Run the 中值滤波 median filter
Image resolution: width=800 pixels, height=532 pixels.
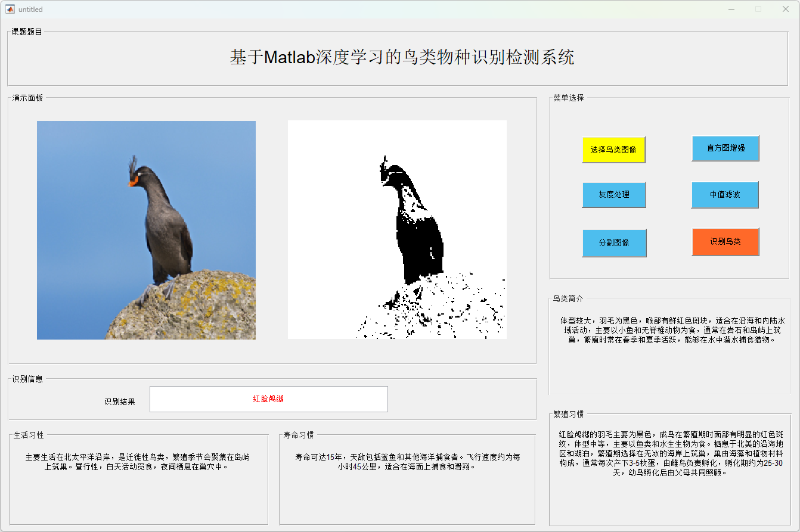725,195
